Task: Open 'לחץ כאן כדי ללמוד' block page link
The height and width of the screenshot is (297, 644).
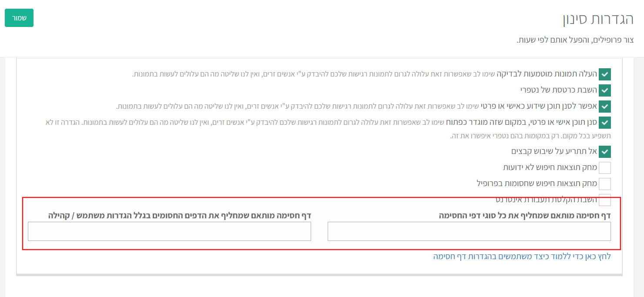Action: coord(522,257)
